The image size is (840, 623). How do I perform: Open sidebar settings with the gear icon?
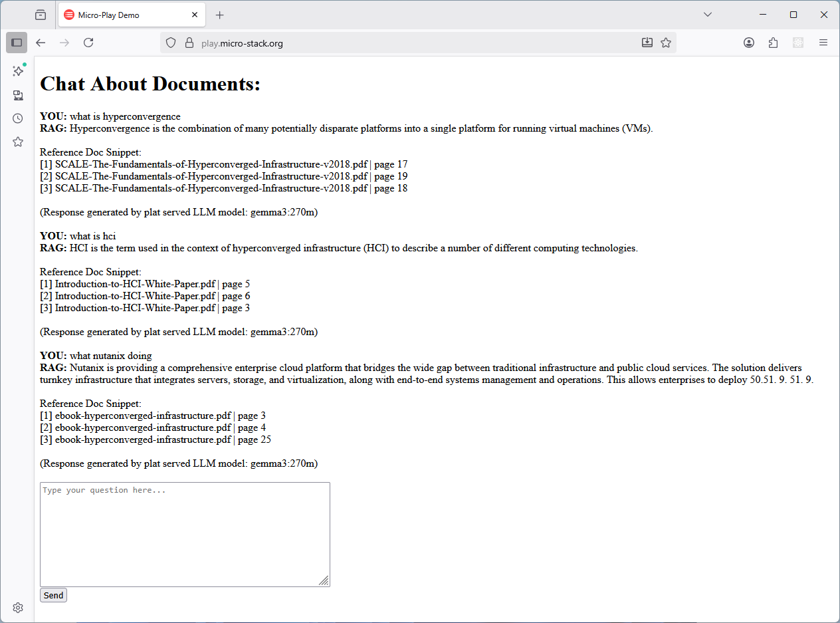point(18,607)
